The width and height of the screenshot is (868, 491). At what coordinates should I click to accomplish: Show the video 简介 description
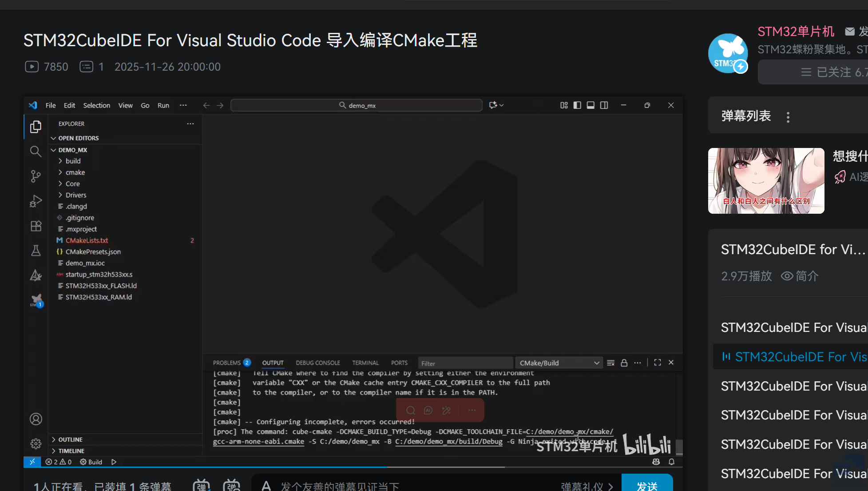click(800, 276)
